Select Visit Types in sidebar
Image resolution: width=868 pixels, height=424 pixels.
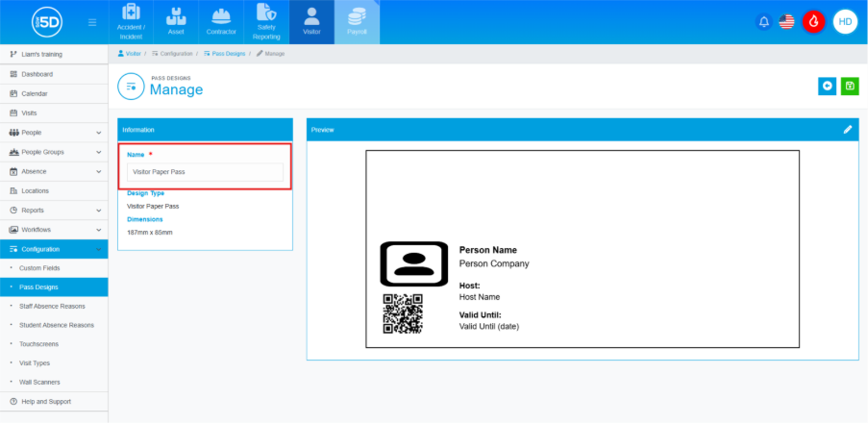[35, 363]
